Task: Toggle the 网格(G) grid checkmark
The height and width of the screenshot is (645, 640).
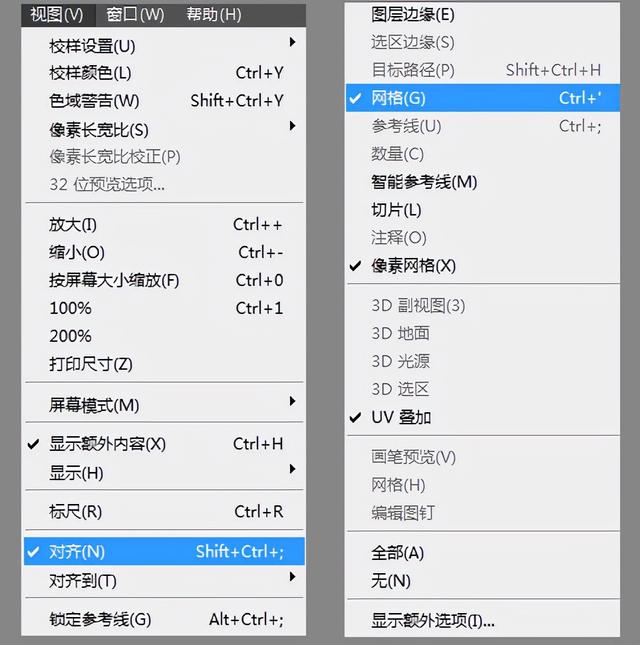Action: pyautogui.click(x=482, y=98)
